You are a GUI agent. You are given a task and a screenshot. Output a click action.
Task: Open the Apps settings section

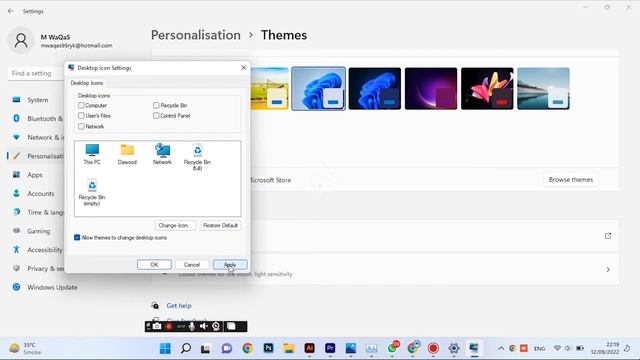tap(35, 175)
